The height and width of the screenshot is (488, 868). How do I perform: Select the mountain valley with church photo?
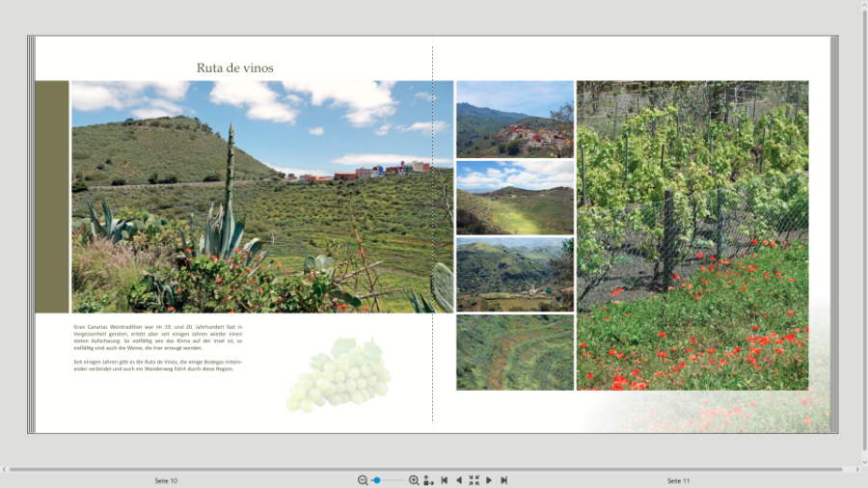pyautogui.click(x=515, y=275)
